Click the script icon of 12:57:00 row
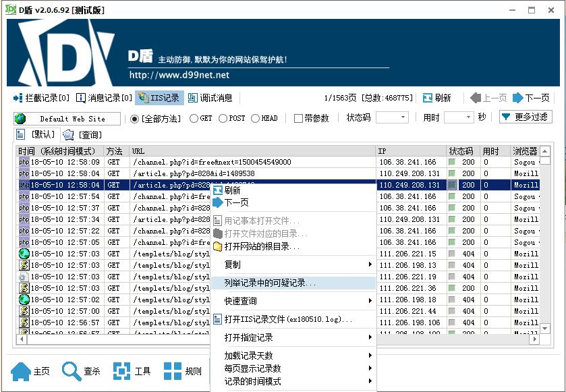 [x=24, y=311]
